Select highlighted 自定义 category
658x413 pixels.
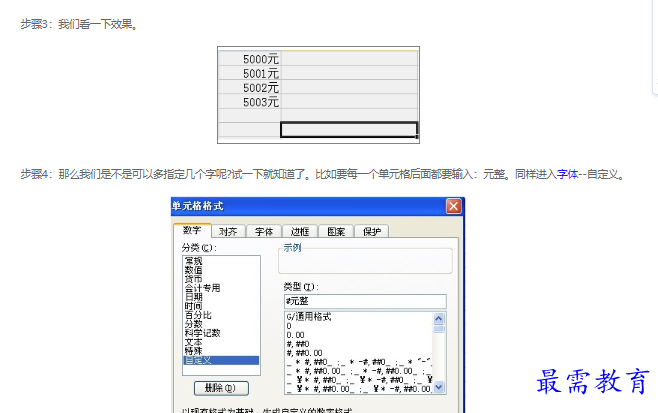221,360
